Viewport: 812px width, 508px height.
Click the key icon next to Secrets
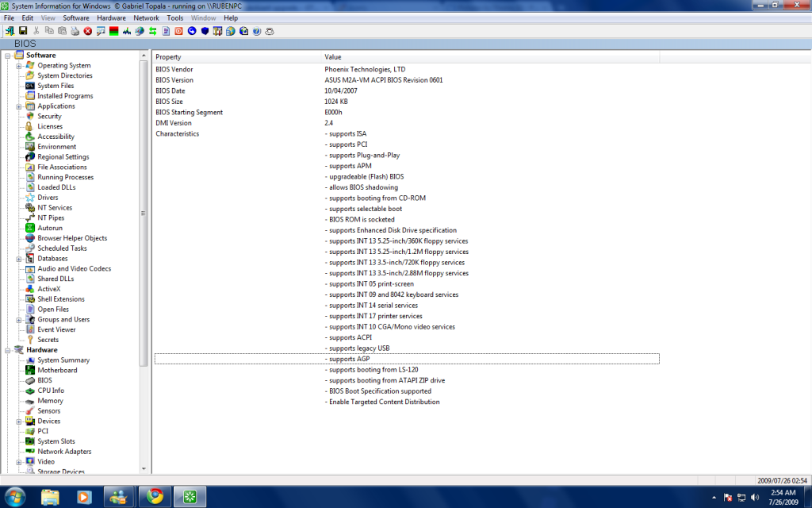pos(30,340)
